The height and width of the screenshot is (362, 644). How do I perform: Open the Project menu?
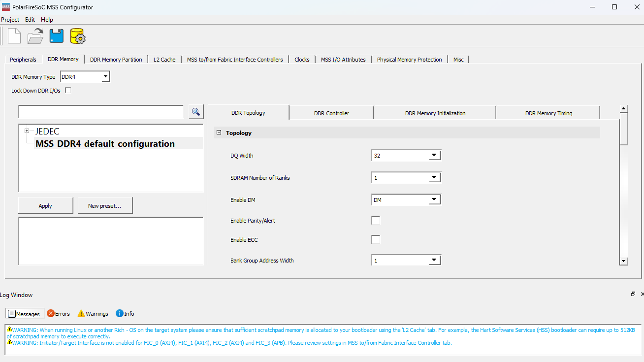[10, 20]
